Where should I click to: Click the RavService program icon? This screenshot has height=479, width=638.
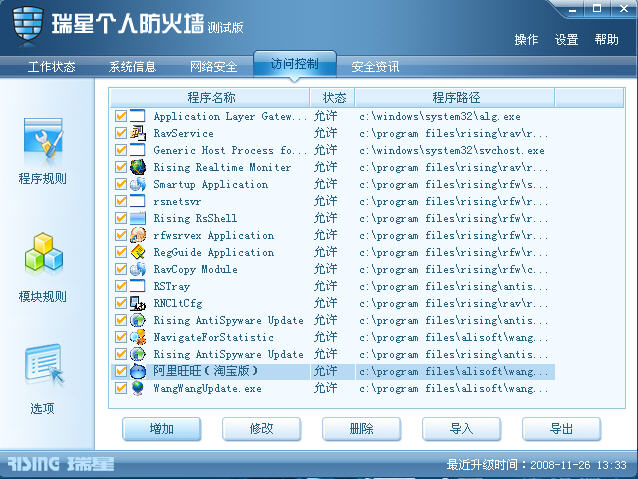tap(138, 133)
